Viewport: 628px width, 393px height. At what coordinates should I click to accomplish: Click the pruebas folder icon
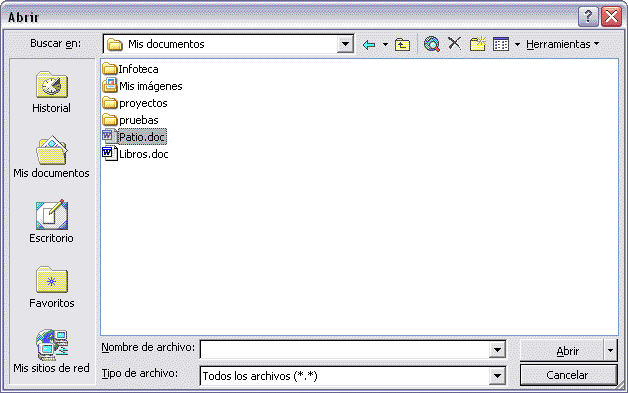point(109,120)
